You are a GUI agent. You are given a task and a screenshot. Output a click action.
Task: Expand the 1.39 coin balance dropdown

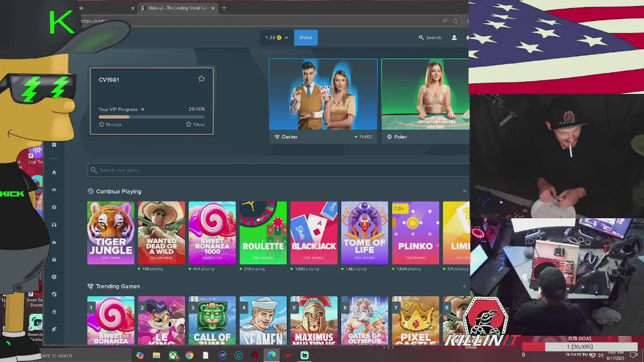[277, 38]
